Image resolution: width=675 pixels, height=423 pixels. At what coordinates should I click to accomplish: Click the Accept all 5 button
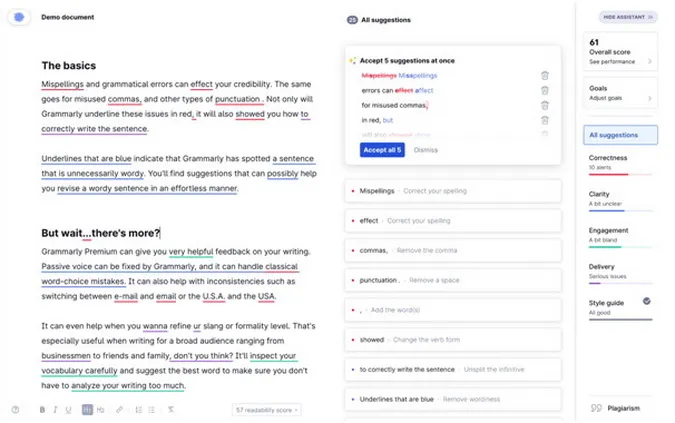pyautogui.click(x=382, y=150)
